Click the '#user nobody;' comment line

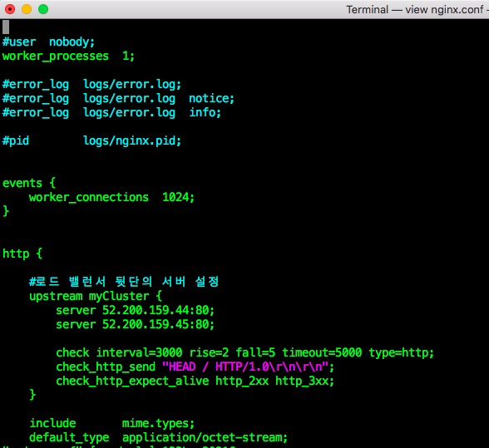point(48,42)
